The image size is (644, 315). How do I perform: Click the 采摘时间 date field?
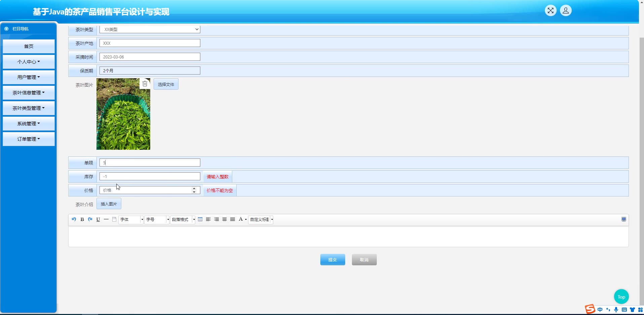[x=150, y=57]
